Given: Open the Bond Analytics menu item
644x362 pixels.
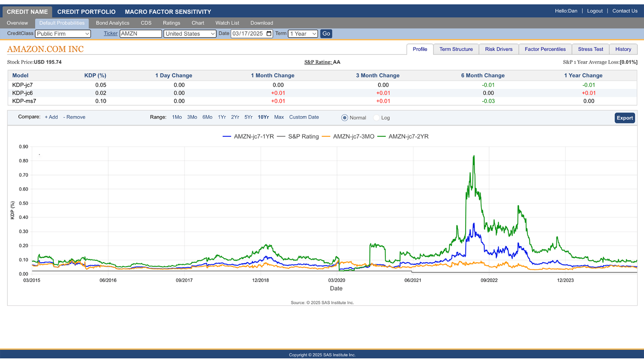Looking at the screenshot, I should [x=112, y=23].
